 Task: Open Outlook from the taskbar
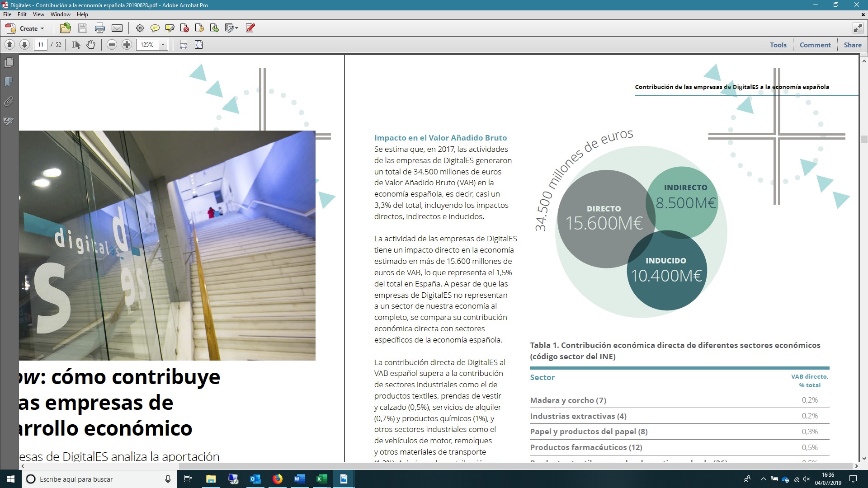[255, 479]
